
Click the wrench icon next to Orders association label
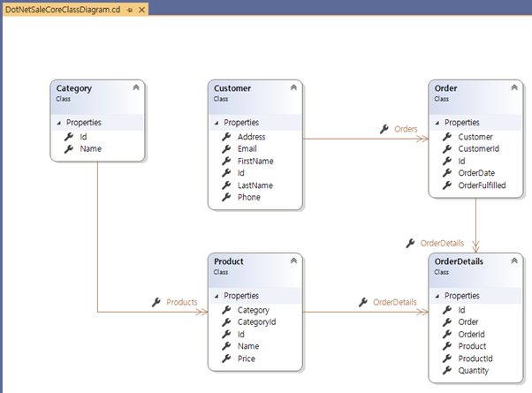tap(384, 129)
